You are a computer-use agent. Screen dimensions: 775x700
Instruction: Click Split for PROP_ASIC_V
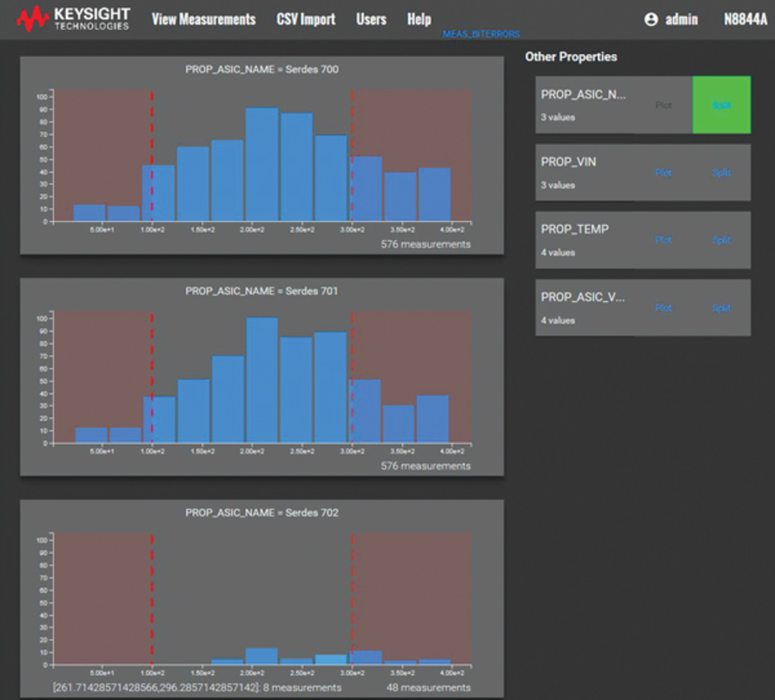tap(722, 308)
